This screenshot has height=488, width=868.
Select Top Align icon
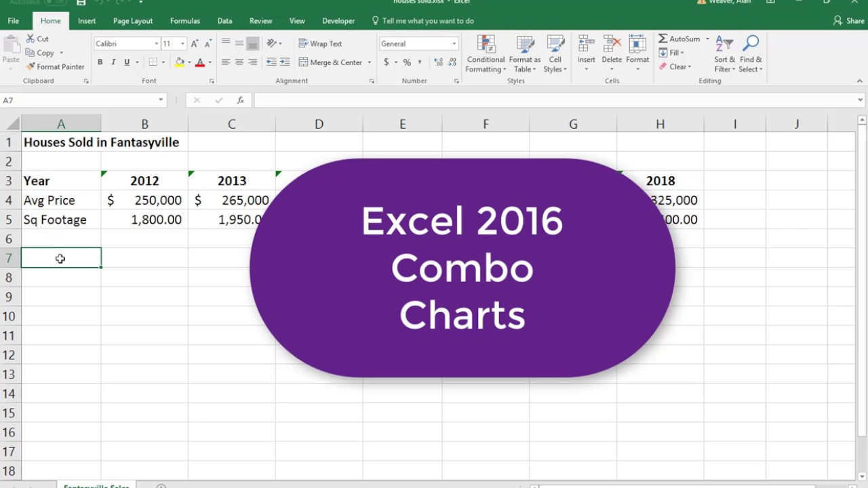[226, 43]
